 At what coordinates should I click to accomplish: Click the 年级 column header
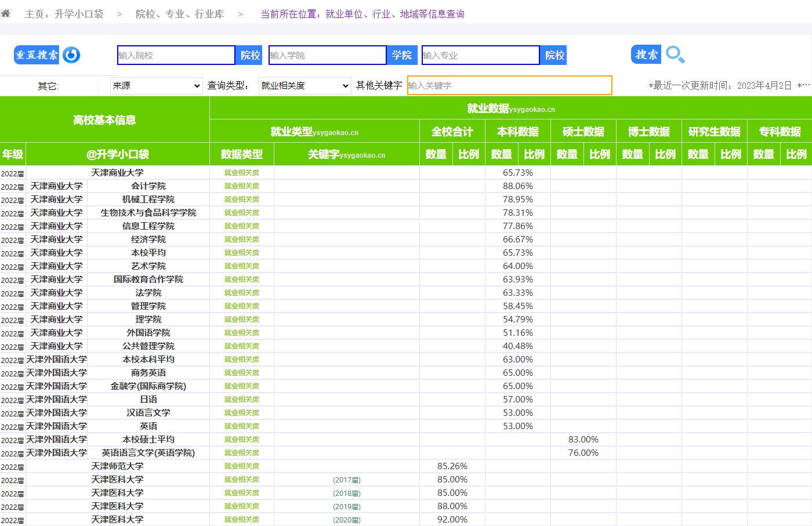click(13, 154)
